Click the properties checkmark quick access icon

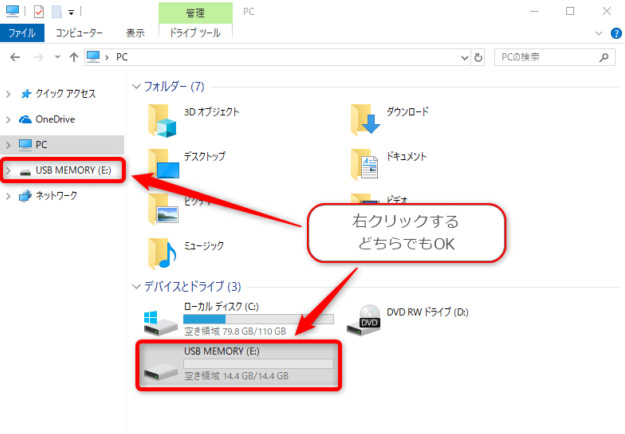[x=39, y=12]
